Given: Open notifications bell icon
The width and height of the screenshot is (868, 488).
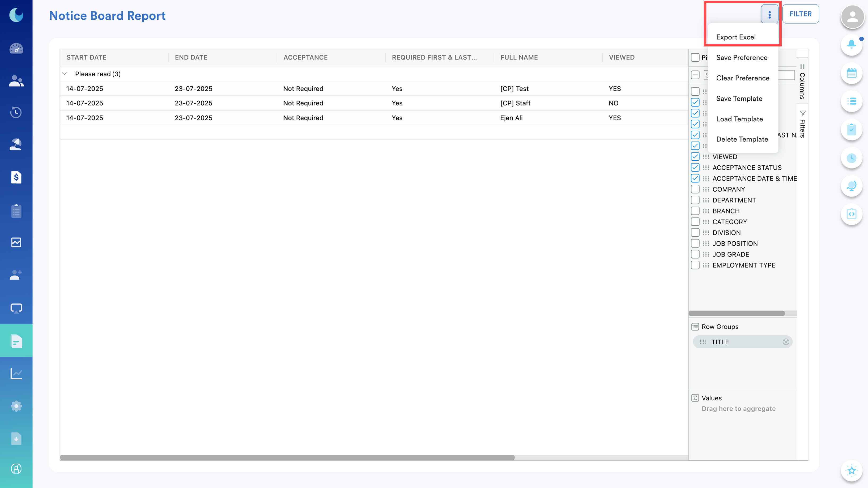Looking at the screenshot, I should (851, 44).
